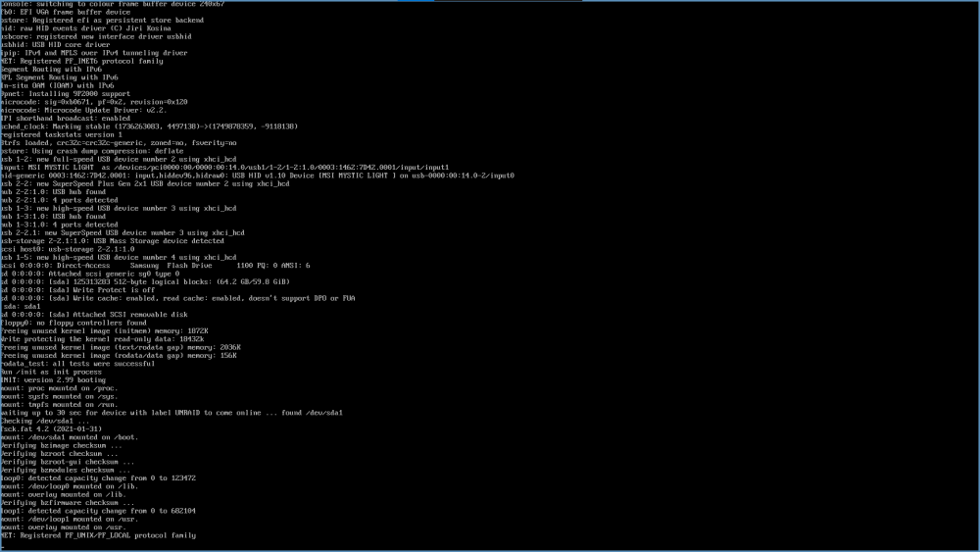Click 'usb 1-3: new high-speed USB device number 3'
The width and height of the screenshot is (980, 552).
[119, 208]
